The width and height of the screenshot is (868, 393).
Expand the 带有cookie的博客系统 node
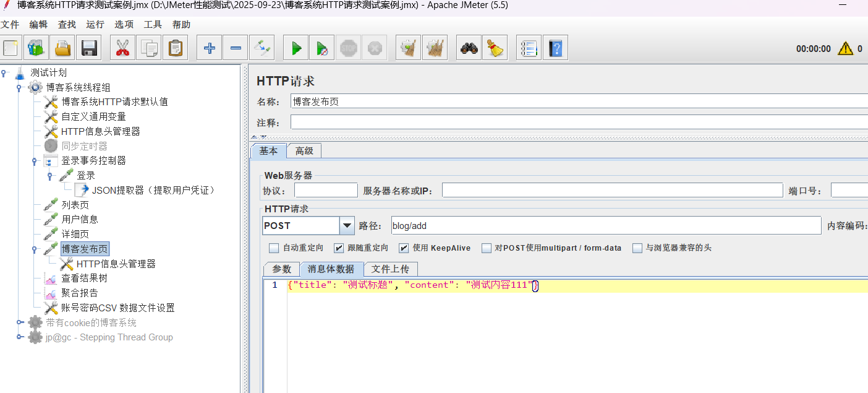[20, 322]
